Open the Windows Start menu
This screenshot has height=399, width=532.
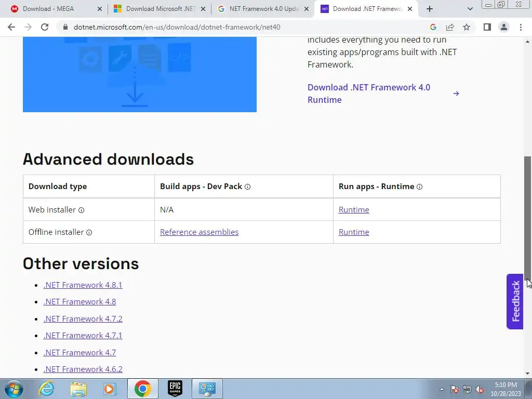(14, 389)
